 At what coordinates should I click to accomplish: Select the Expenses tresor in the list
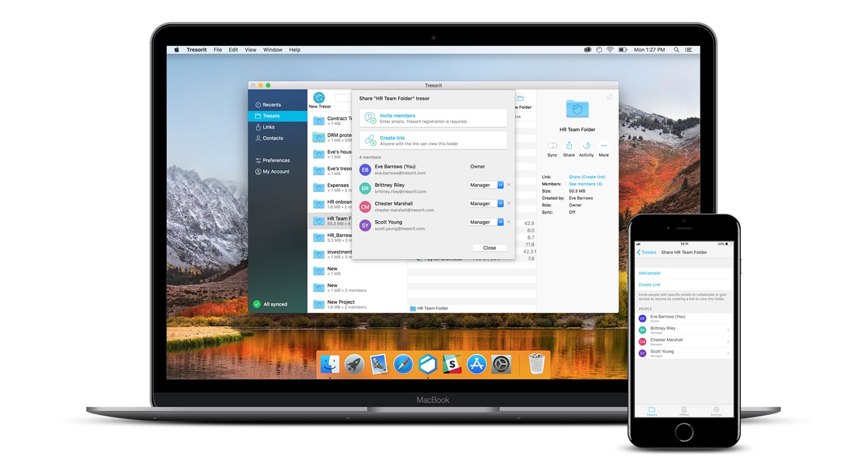click(330, 188)
